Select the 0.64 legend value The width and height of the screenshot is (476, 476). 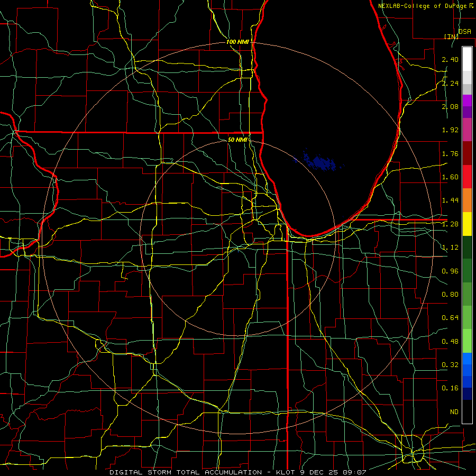450,318
